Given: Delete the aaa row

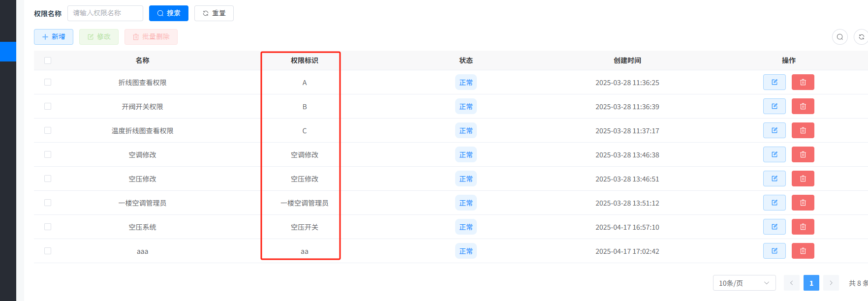Looking at the screenshot, I should [803, 251].
